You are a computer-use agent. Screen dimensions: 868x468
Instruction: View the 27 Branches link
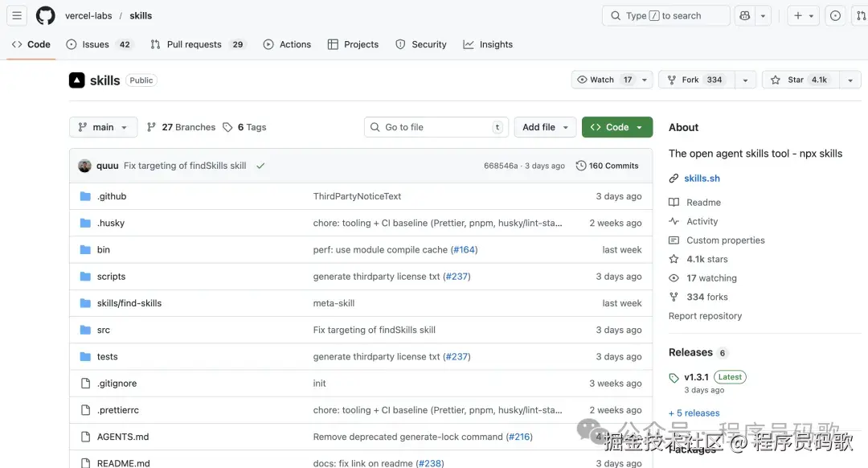point(181,127)
